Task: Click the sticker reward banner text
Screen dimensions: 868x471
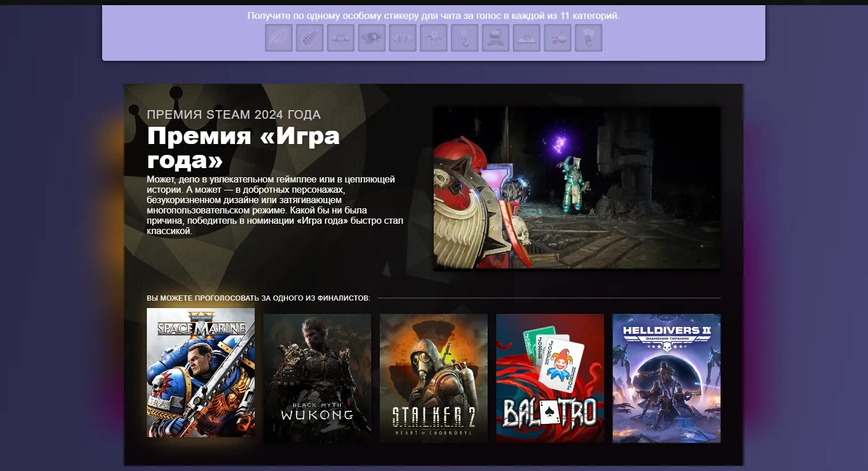Action: pos(433,16)
